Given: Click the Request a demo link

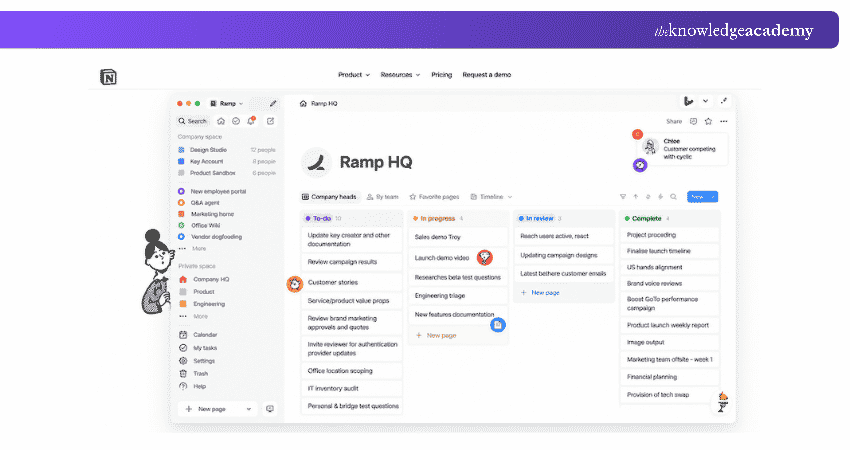Looking at the screenshot, I should point(486,75).
